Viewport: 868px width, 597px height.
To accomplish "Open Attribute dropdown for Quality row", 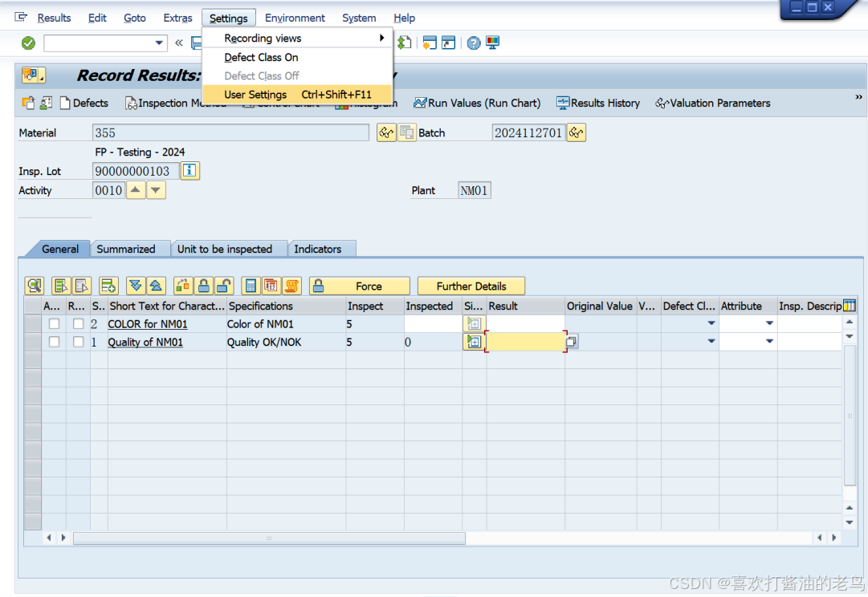I will tap(769, 341).
